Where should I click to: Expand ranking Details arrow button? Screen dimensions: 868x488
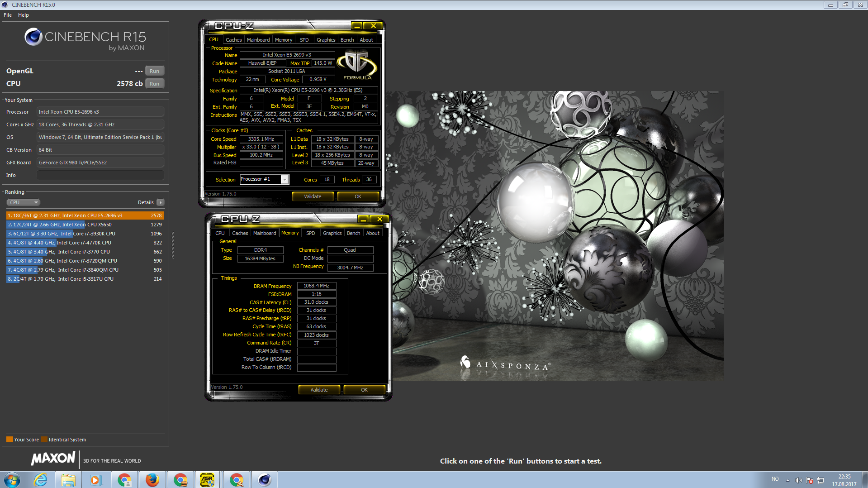pyautogui.click(x=161, y=202)
